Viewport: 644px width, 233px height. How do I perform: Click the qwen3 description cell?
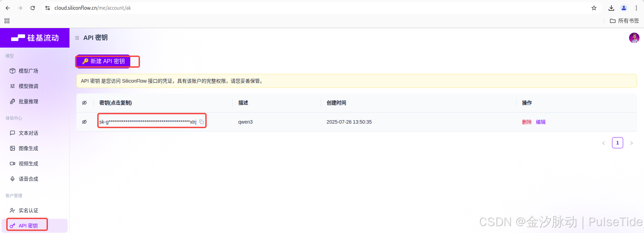(x=245, y=122)
